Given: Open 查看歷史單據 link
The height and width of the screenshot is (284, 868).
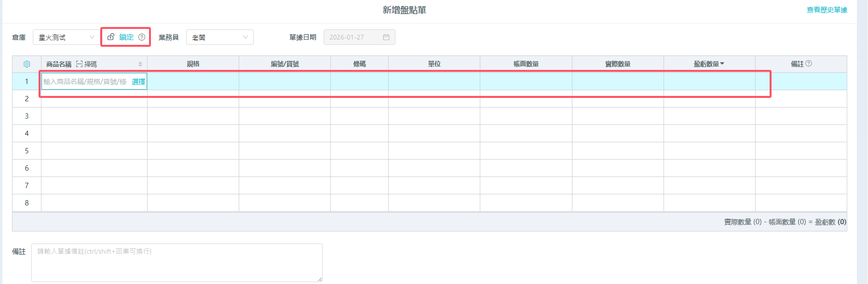Looking at the screenshot, I should pos(827,10).
